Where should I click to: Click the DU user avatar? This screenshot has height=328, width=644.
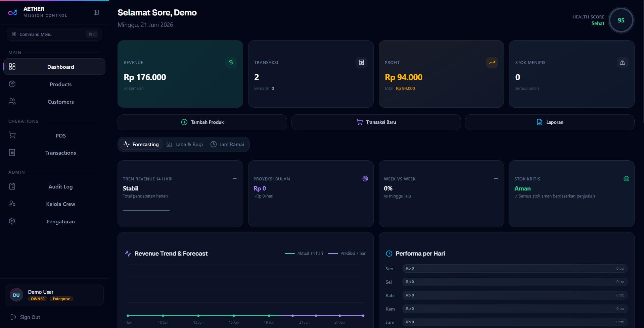(16, 295)
